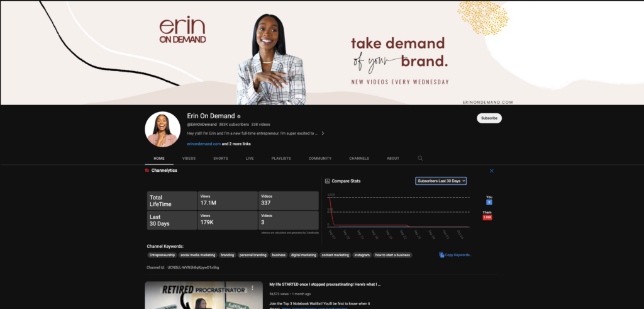Open the VIDEOS tab

[x=189, y=158]
